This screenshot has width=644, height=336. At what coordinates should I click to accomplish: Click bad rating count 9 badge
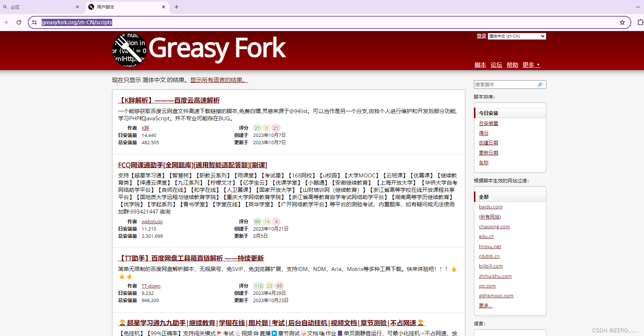tap(276, 221)
